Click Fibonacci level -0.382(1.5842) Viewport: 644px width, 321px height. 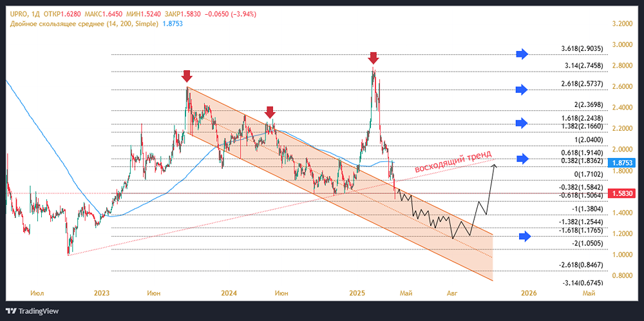coord(581,188)
